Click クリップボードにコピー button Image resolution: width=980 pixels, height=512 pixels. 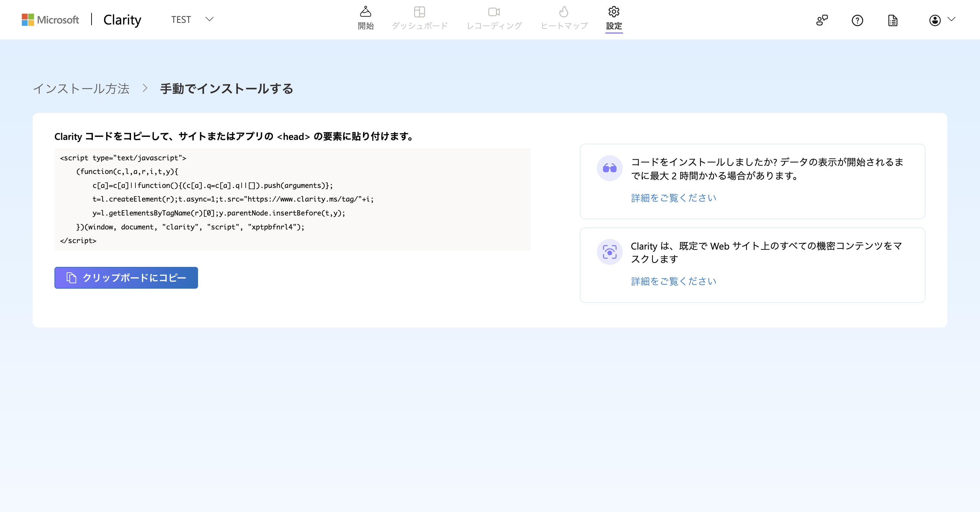(126, 277)
